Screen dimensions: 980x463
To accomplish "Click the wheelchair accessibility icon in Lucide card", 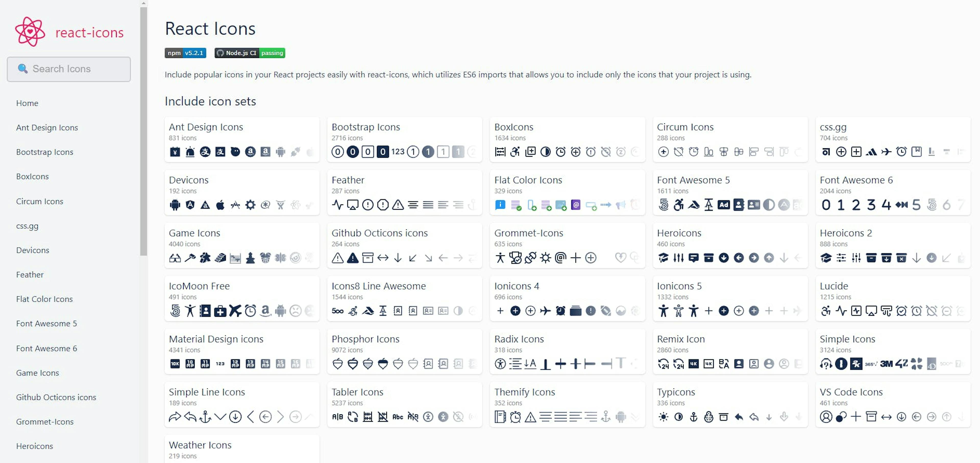I will (826, 311).
